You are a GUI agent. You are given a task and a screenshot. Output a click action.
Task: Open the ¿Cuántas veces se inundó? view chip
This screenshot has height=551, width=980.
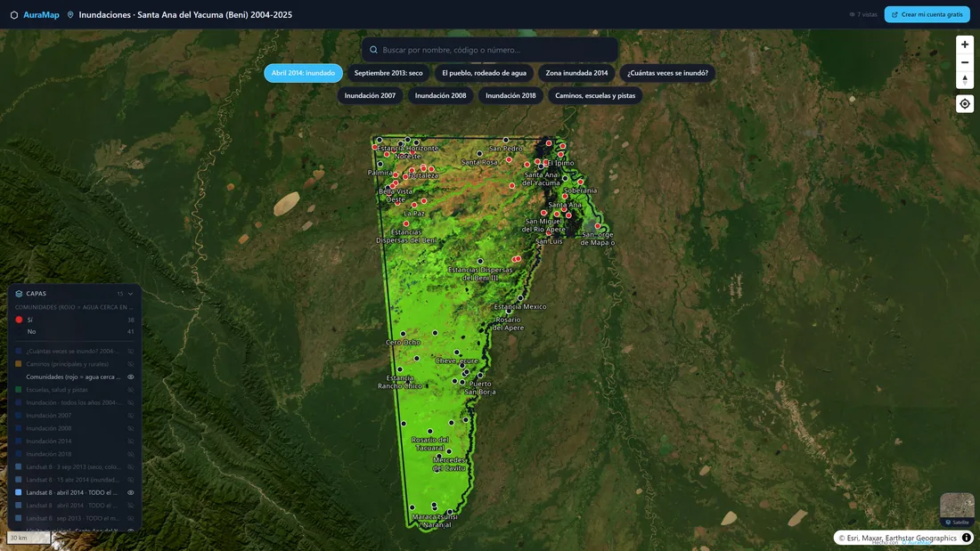click(667, 73)
